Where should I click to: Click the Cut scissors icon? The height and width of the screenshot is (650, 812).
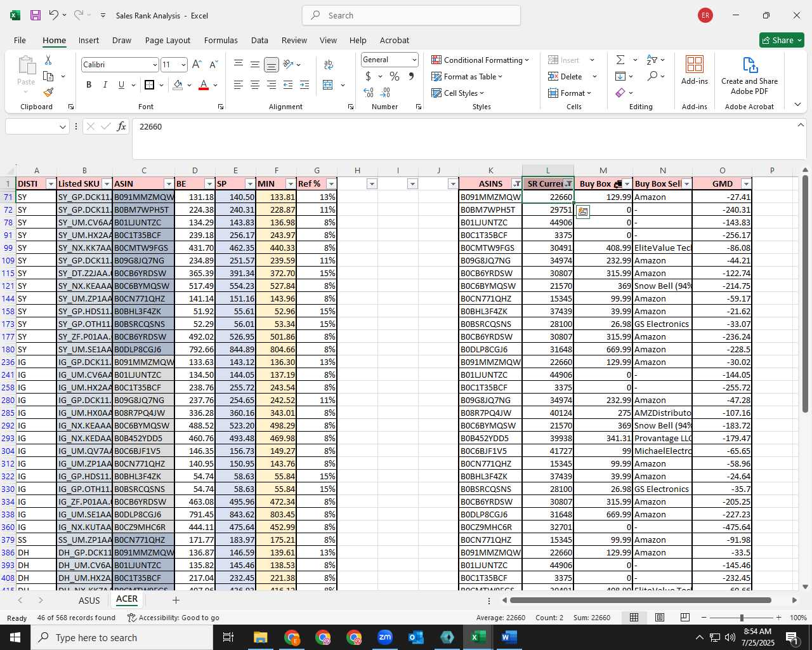[48, 60]
